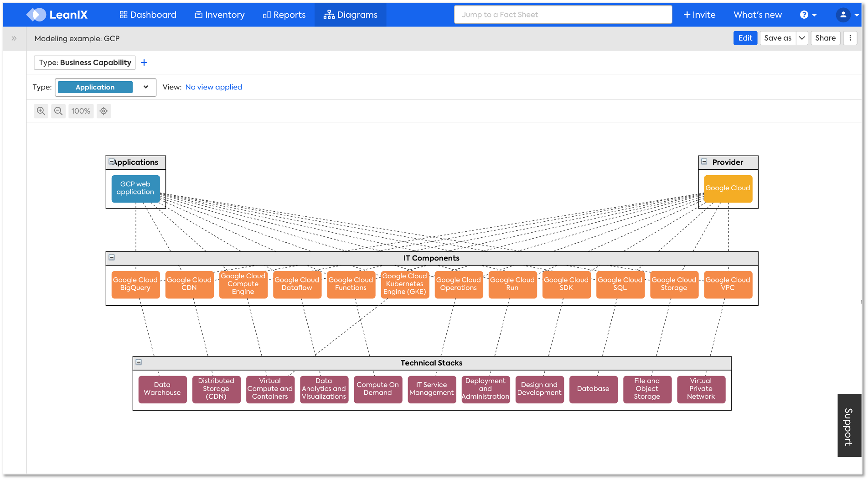Click the Save as button

[778, 38]
